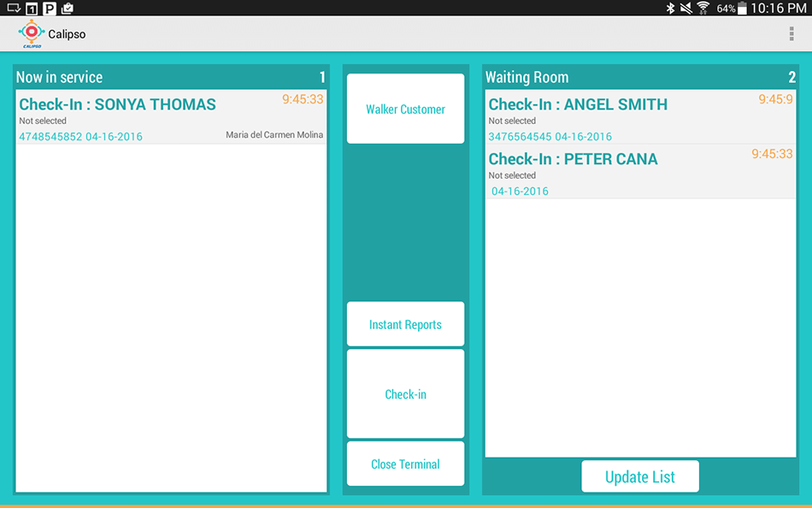Screen dimensions: 812x508
Task: Tap the phone number 4748545852
Action: [x=50, y=137]
